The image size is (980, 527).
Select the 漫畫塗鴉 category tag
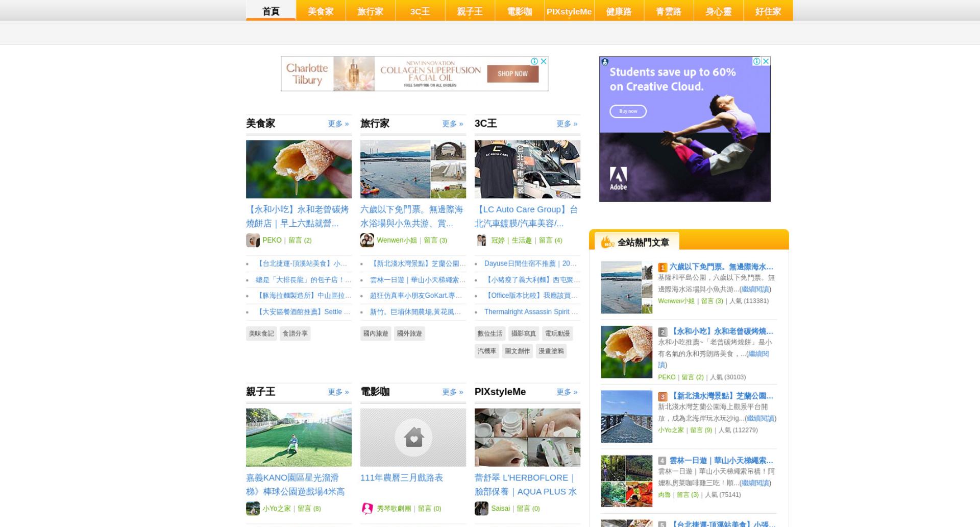click(x=551, y=351)
